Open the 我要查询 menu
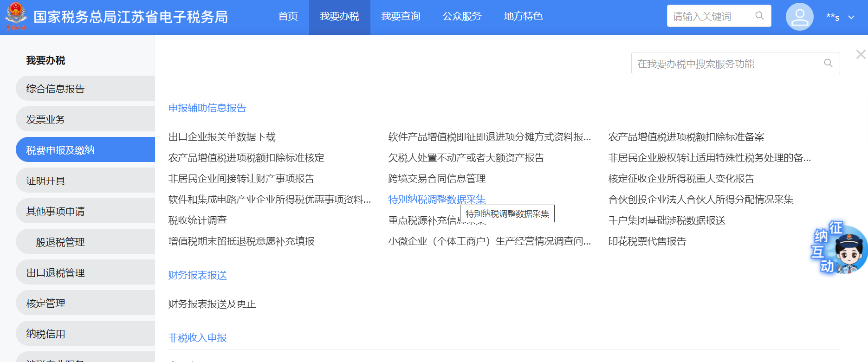This screenshot has height=362, width=868. pyautogui.click(x=401, y=17)
